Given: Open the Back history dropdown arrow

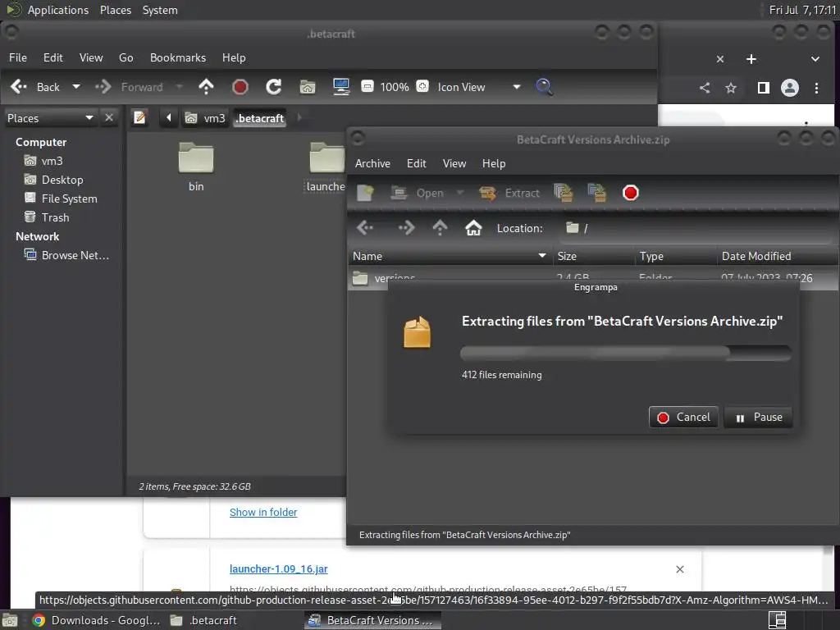Looking at the screenshot, I should (x=76, y=87).
